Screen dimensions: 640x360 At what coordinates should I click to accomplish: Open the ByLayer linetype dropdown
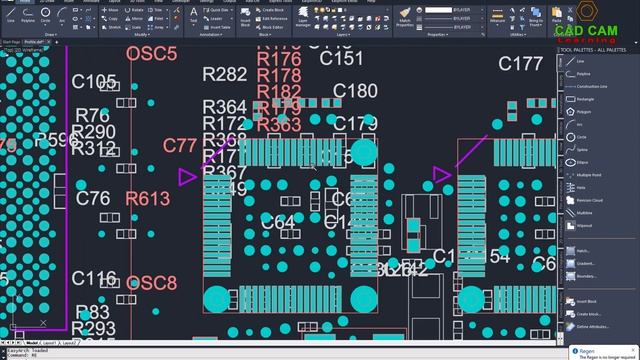click(x=482, y=18)
